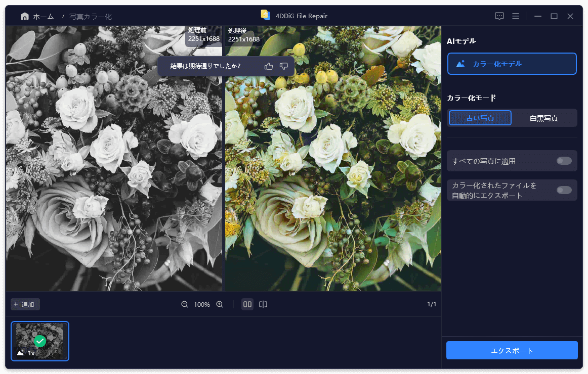Click the 100% zoom level display

202,304
